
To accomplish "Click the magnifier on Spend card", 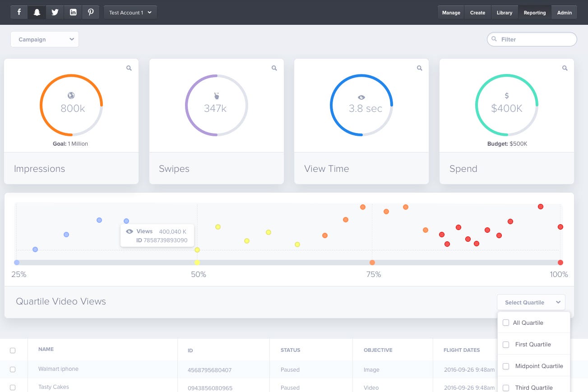I will (565, 68).
